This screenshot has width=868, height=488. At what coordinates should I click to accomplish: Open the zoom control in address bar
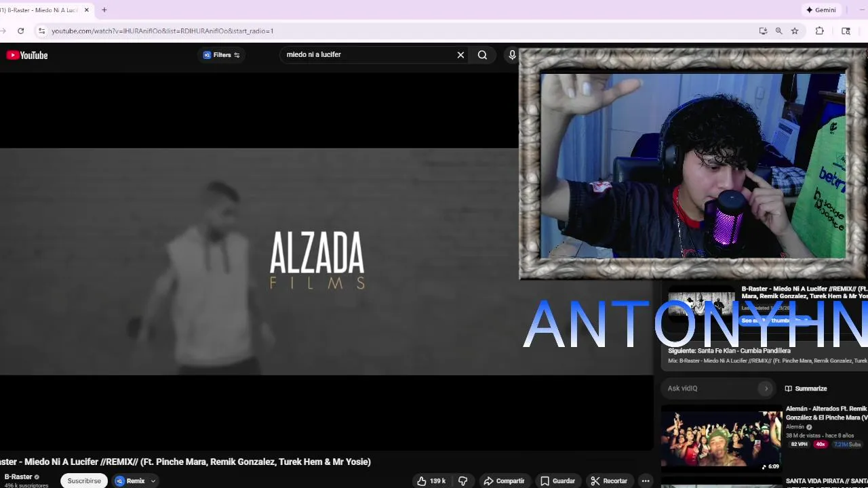pos(778,30)
